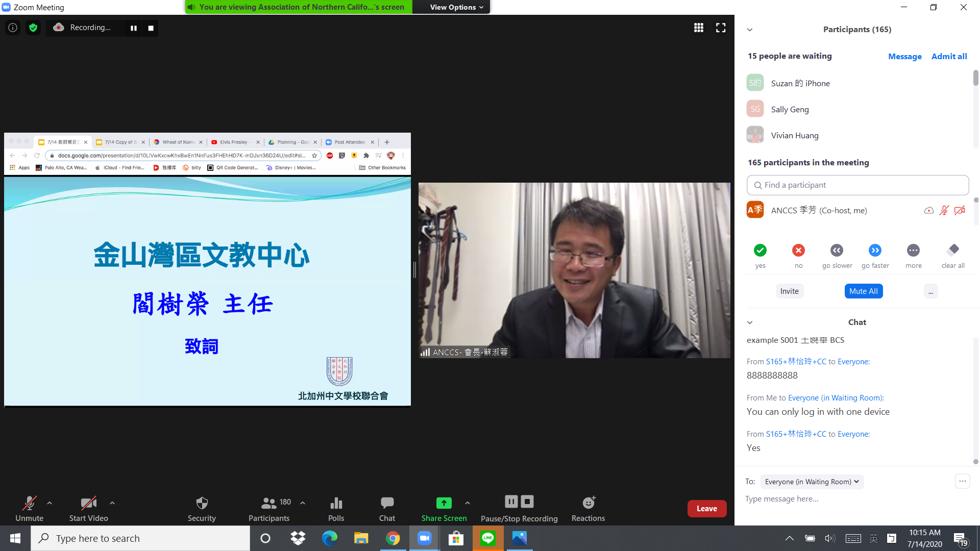Start your video
980x551 pixels.
[x=88, y=508]
